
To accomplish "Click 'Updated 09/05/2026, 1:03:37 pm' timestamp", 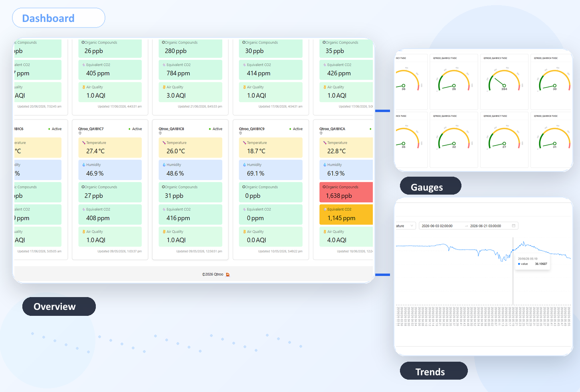I will (119, 251).
